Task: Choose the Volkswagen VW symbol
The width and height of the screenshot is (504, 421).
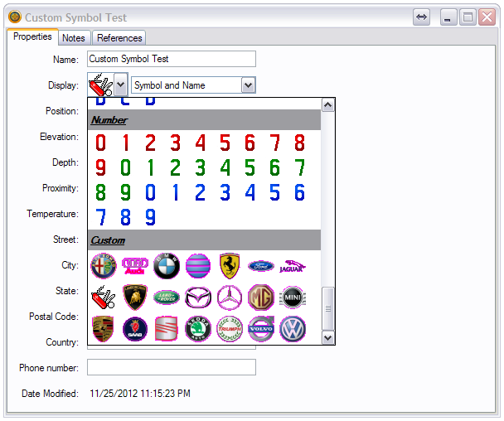Action: 293,329
